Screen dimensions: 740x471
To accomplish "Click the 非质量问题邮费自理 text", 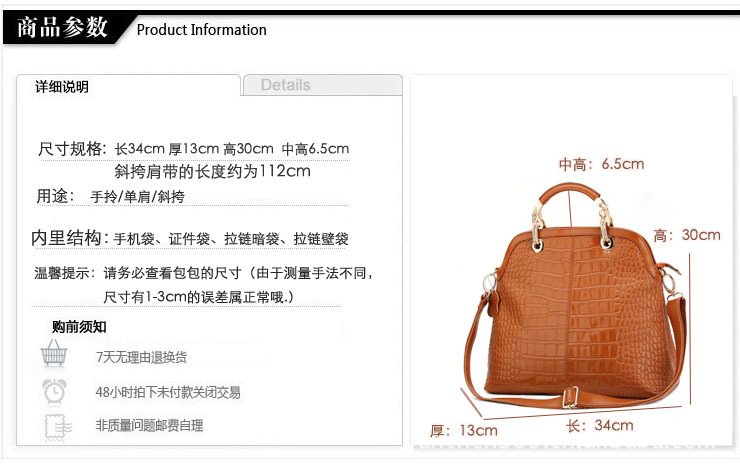I will 149,426.
